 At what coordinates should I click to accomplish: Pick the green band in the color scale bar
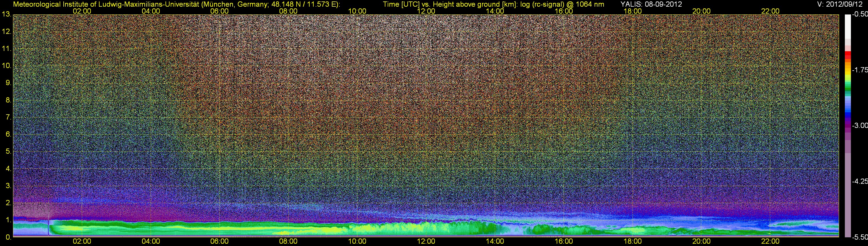pyautogui.click(x=848, y=88)
